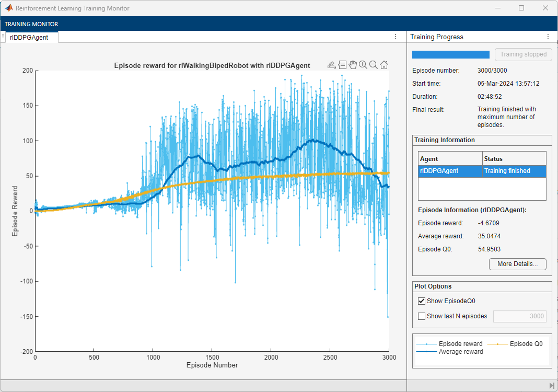Click the last N episodes number field
The height and width of the screenshot is (392, 558).
coord(520,316)
